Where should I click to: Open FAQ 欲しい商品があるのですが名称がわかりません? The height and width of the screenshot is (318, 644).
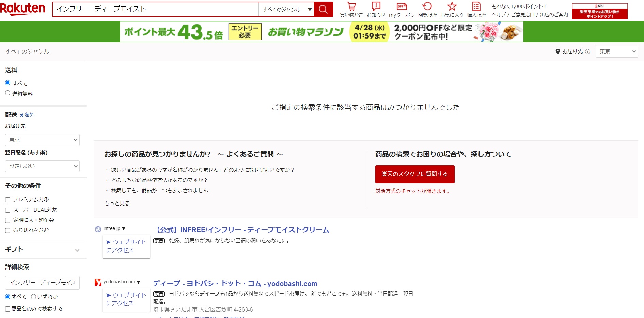[203, 170]
